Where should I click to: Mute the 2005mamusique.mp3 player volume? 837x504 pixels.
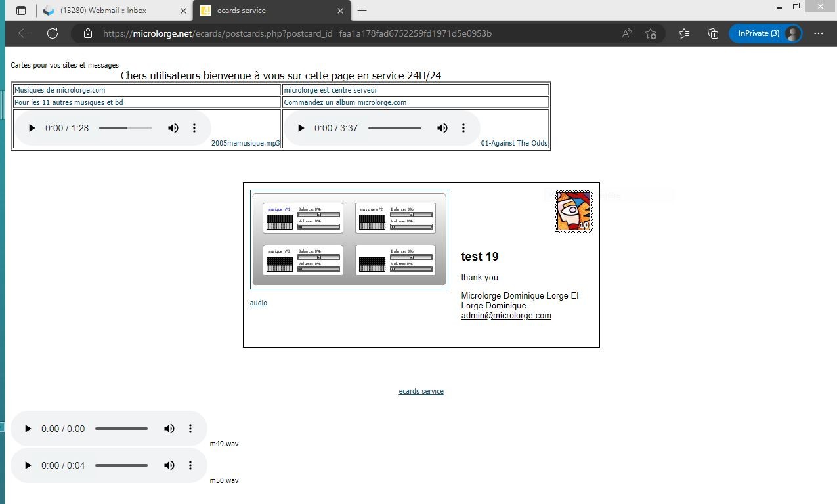173,128
